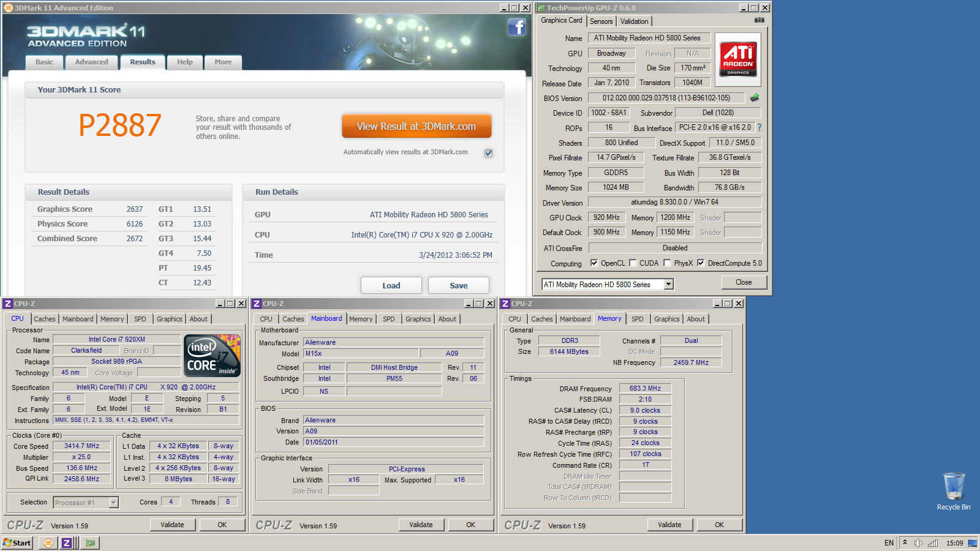Screen dimensions: 980x551
Task: Click the Time value 3/24/2012 3:06:52 PM
Action: tap(456, 255)
